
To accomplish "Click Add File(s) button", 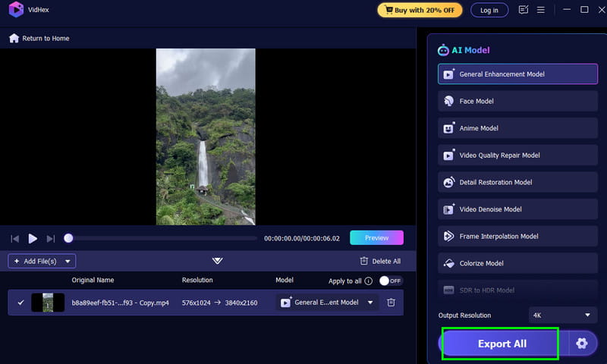I will pyautogui.click(x=40, y=261).
